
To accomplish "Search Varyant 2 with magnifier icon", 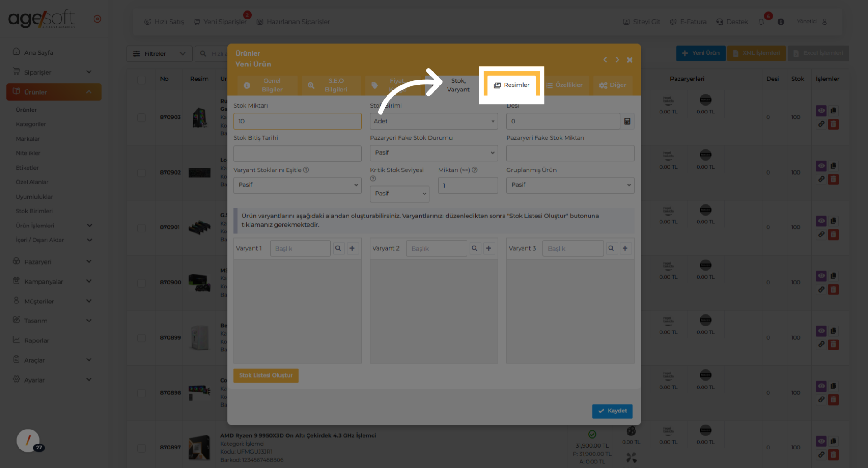I will pyautogui.click(x=475, y=248).
